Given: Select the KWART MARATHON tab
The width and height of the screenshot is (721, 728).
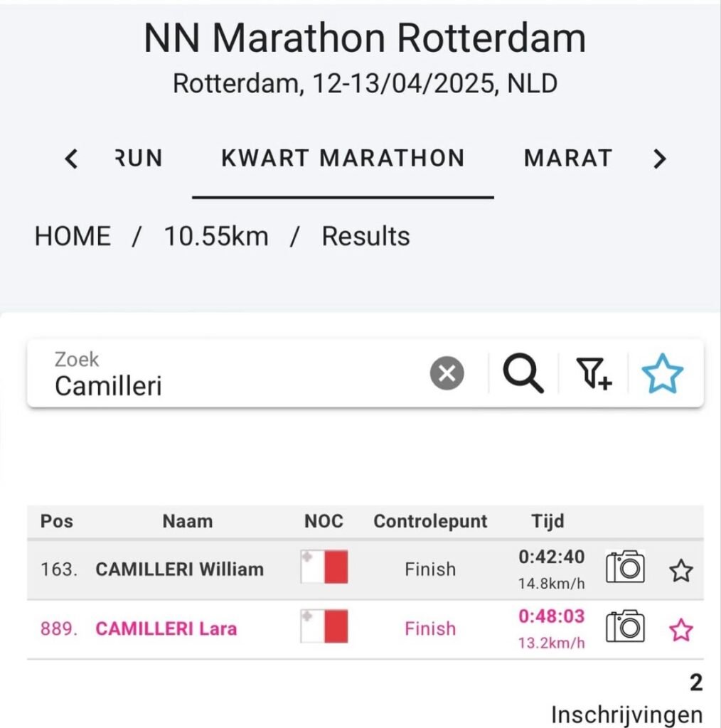Looking at the screenshot, I should point(343,159).
